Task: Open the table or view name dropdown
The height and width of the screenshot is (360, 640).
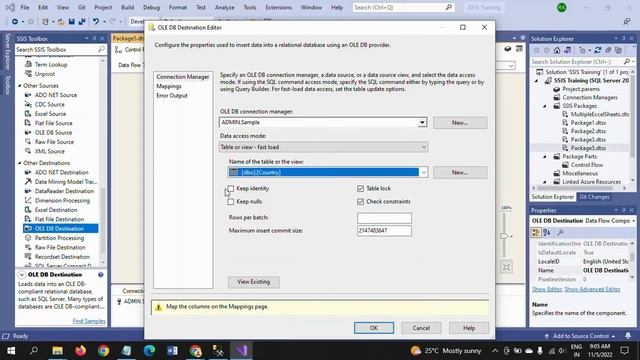Action: coord(423,172)
